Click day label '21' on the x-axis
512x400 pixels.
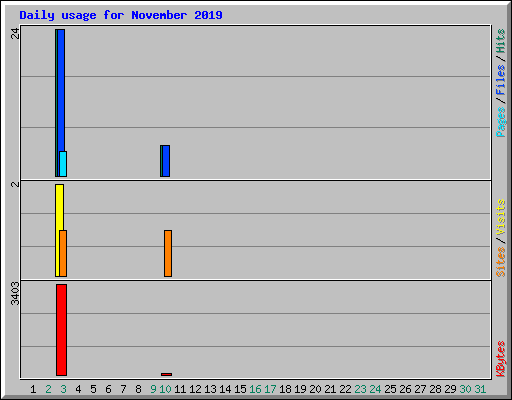330,389
